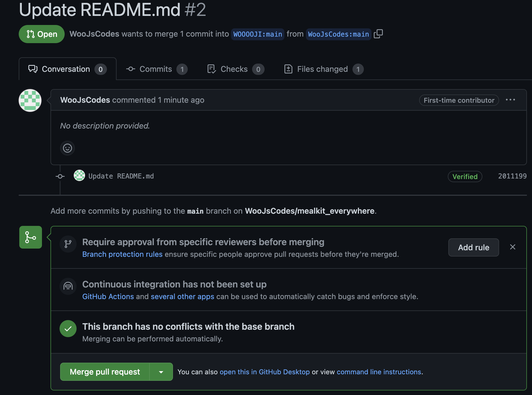The image size is (532, 395).
Task: Click WooJsCodes author name in comment header
Action: tap(85, 100)
